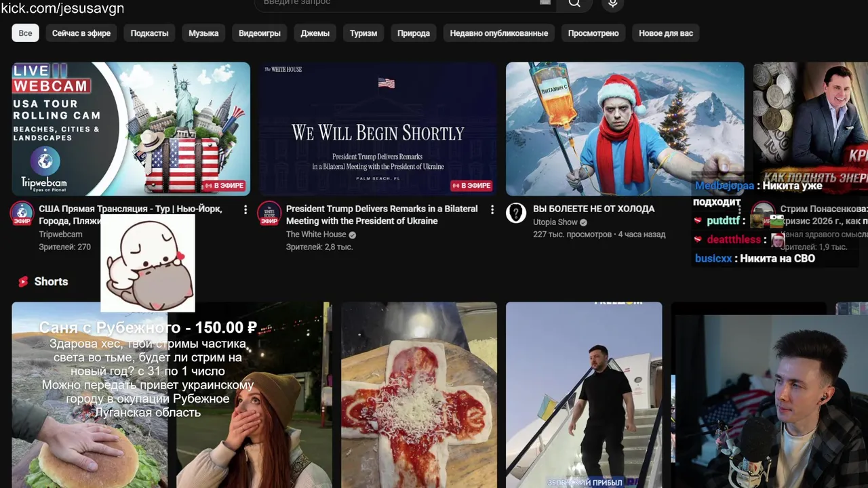Click the kick.com/jesusavgn address text

tap(62, 8)
